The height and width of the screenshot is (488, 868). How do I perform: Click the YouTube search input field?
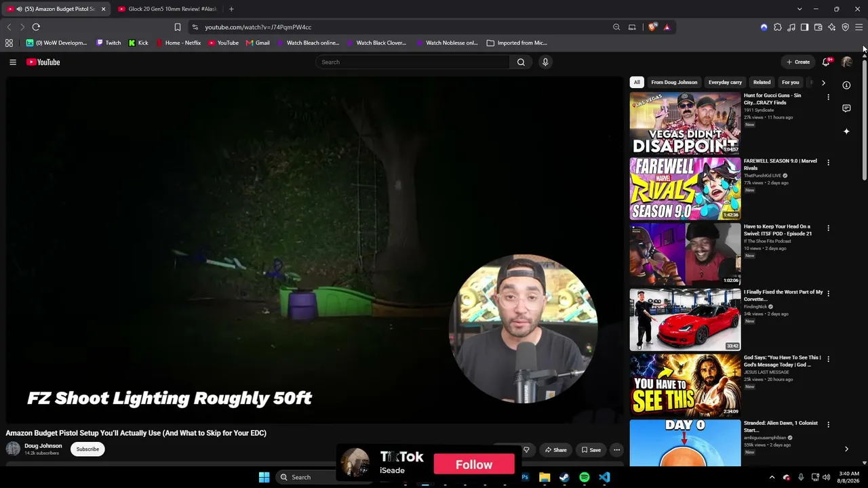click(x=412, y=62)
